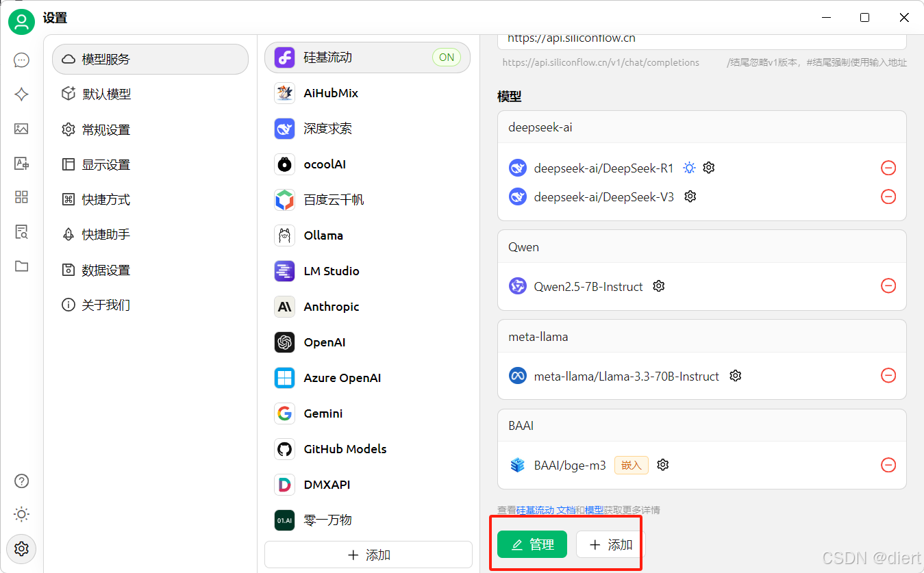Screen dimensions: 924x573
Task: Select the 百度云千帆 provider
Action: [368, 200]
